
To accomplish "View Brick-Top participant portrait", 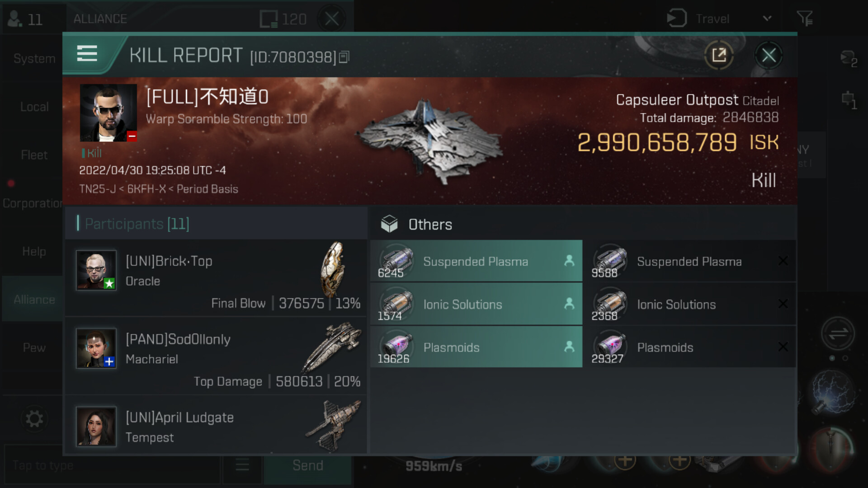I will point(96,270).
